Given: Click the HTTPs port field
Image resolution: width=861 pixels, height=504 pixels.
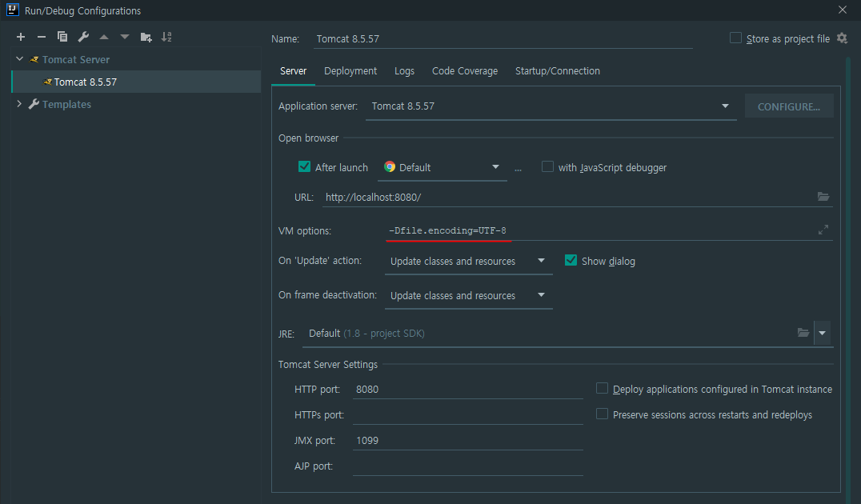Looking at the screenshot, I should point(468,415).
